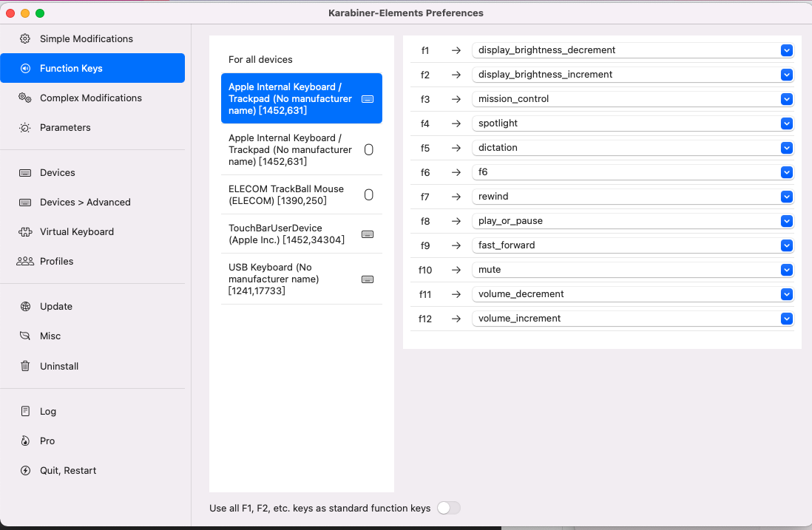Click the puzzle-piece icon beside Virtual Keyboard
The image size is (812, 530).
click(x=25, y=232)
